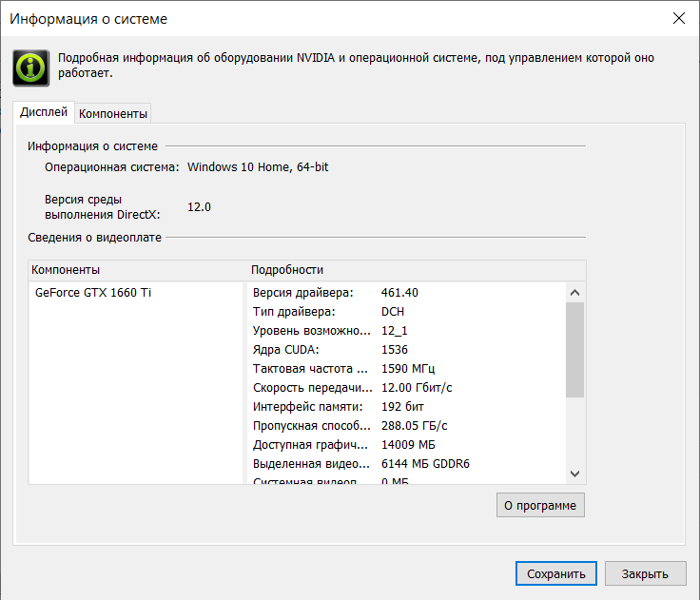Click the details list scrollbar thumb
The image size is (700, 600).
click(575, 350)
